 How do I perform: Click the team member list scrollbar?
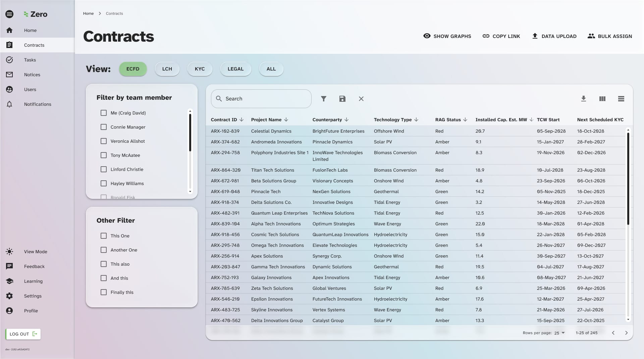tap(190, 133)
